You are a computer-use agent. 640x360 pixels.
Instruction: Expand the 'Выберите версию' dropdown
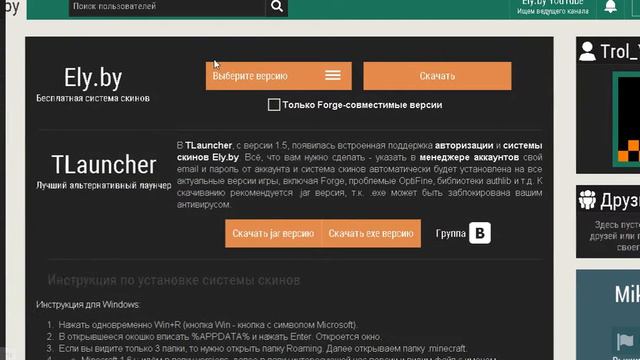279,76
